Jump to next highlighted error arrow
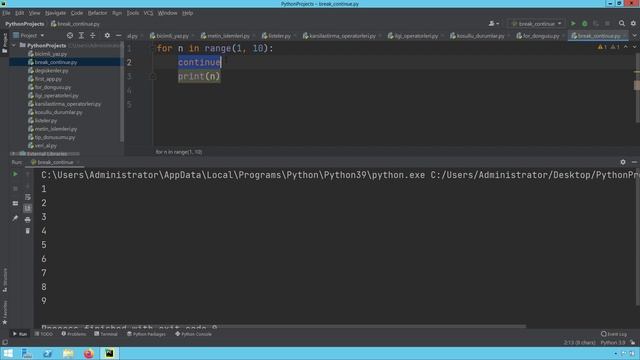 click(634, 47)
